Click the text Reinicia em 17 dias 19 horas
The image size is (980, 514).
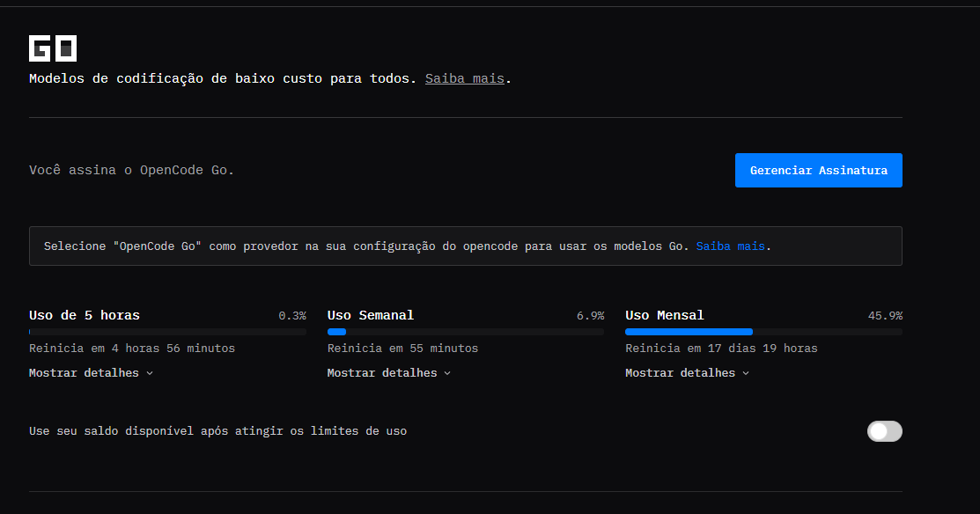point(721,349)
